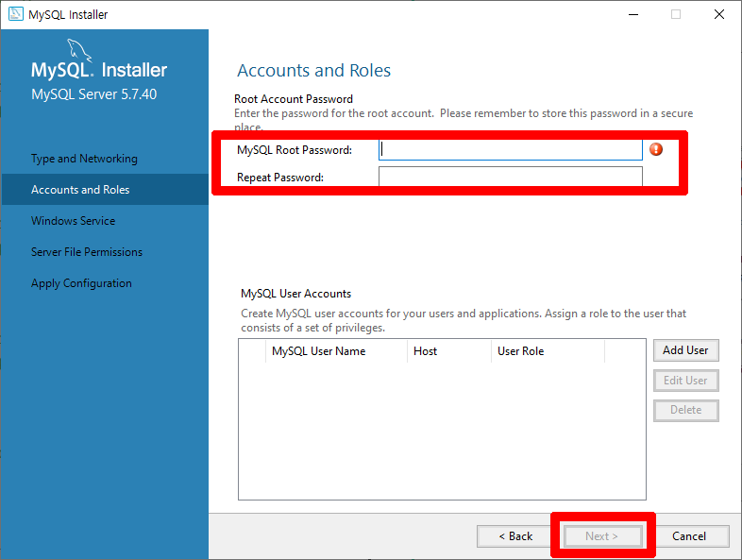Minimize the MySQL Installer window
This screenshot has width=742, height=560.
pos(633,15)
